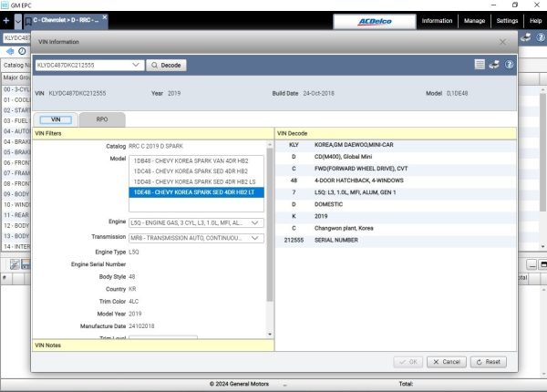Expand the Transmission dropdown
Image resolution: width=547 pixels, height=392 pixels.
point(256,237)
